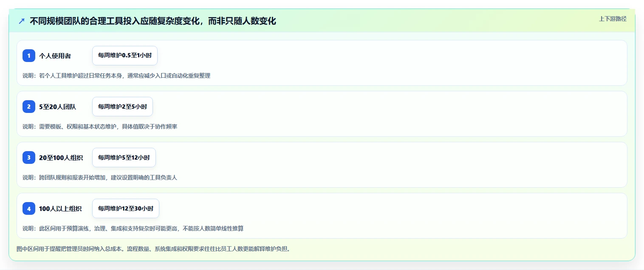Image resolution: width=644 pixels, height=270 pixels.
Task: Click the arrow icon beside the title
Action: pos(22,21)
